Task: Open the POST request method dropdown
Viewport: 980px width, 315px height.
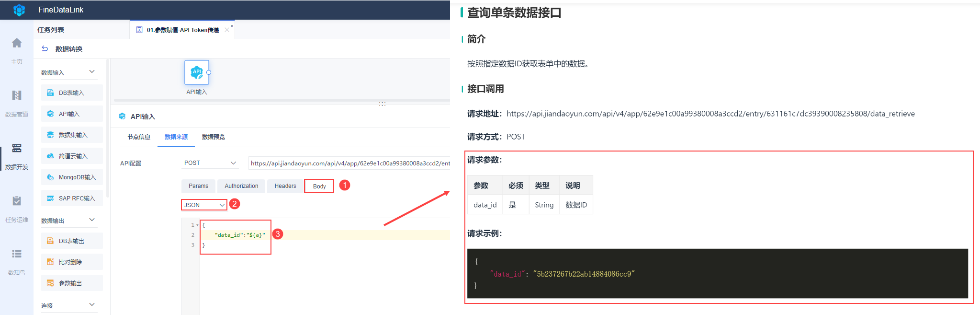Action: 210,163
